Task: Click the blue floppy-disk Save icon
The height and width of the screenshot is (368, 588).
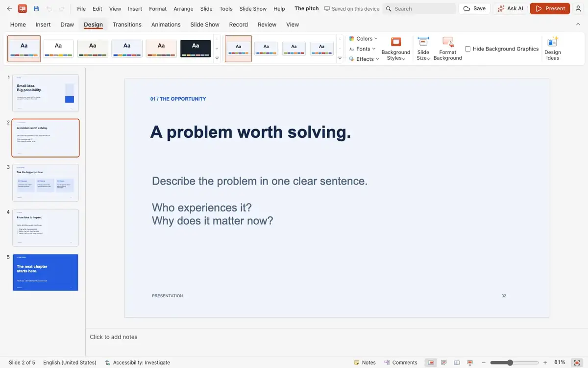Action: [36, 9]
